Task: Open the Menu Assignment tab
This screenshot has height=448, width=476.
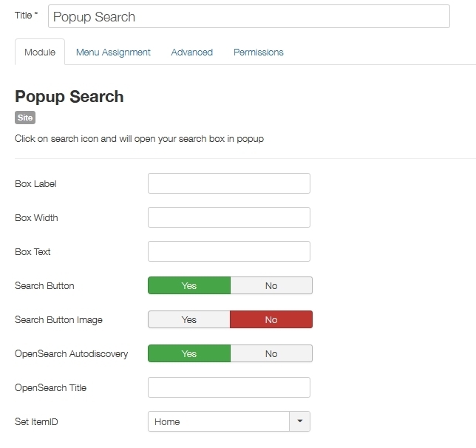Action: point(113,52)
